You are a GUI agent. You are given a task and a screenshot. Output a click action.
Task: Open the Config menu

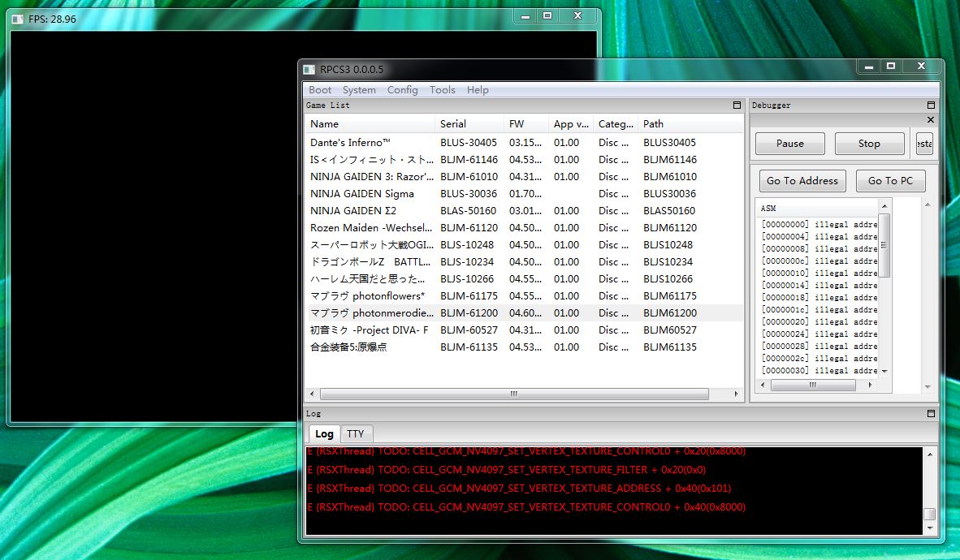click(x=402, y=90)
